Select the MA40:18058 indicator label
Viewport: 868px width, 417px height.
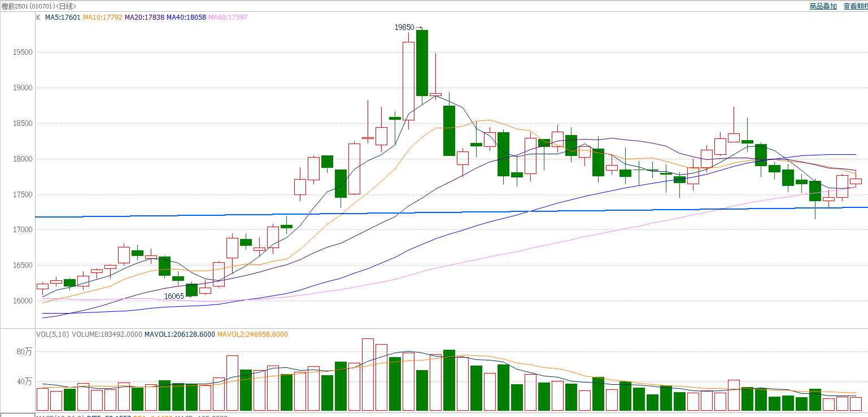186,18
